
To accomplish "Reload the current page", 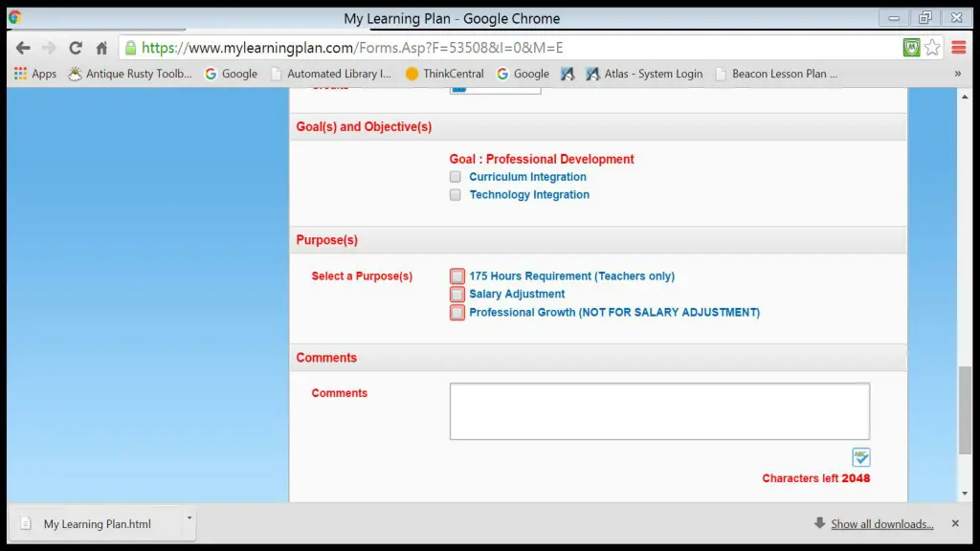I will (x=76, y=48).
